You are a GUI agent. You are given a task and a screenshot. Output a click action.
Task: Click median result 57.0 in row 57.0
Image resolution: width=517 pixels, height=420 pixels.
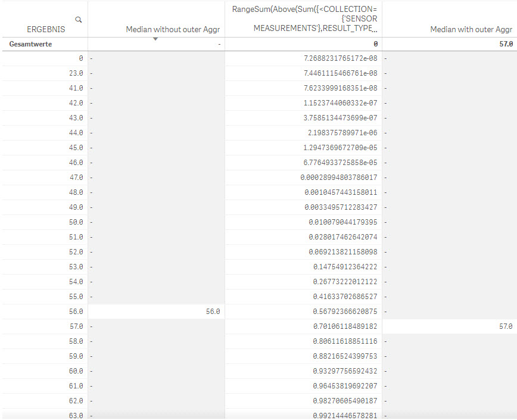pos(506,326)
